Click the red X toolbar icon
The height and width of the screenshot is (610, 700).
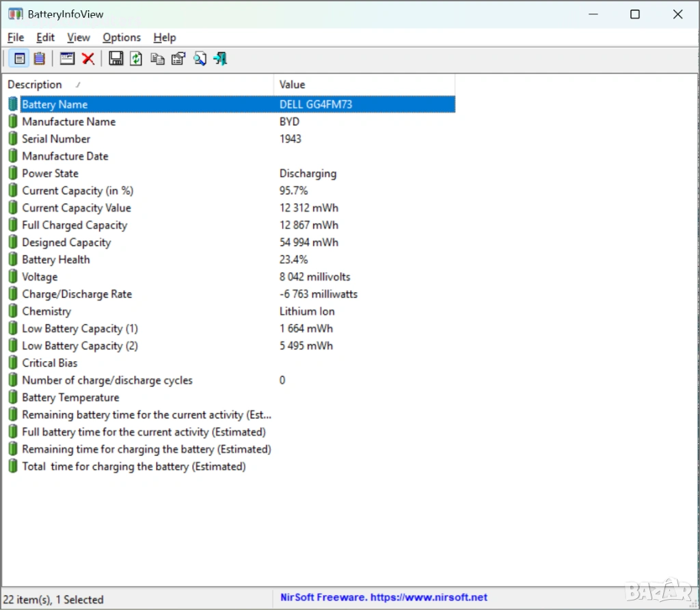pos(88,59)
